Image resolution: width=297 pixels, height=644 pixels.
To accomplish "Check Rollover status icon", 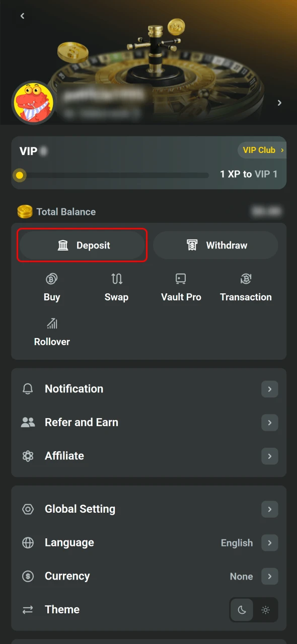I will point(52,324).
